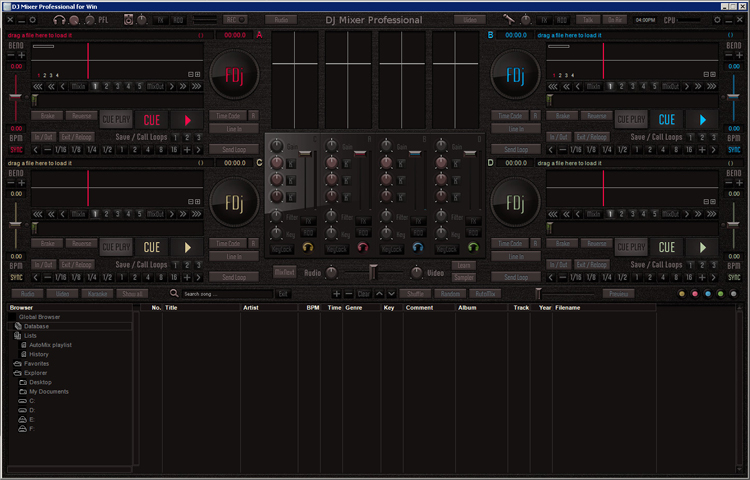Start deck B with the blue play button
750x480 pixels.
[702, 120]
